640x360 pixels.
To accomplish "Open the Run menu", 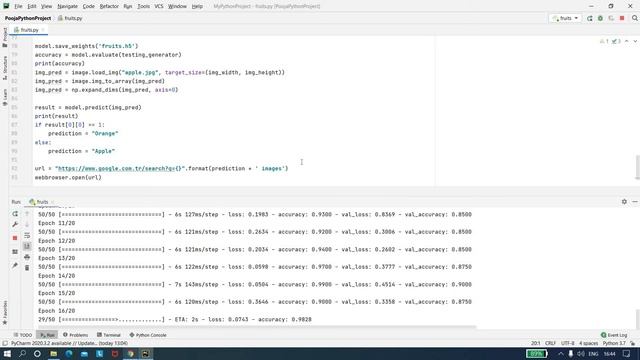I will 128,7.
